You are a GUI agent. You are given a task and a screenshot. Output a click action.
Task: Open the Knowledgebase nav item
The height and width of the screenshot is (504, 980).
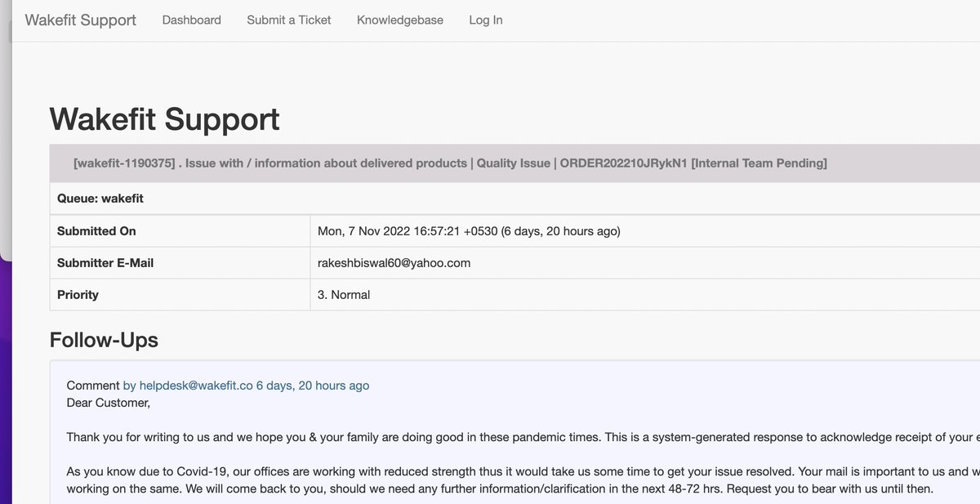(400, 20)
